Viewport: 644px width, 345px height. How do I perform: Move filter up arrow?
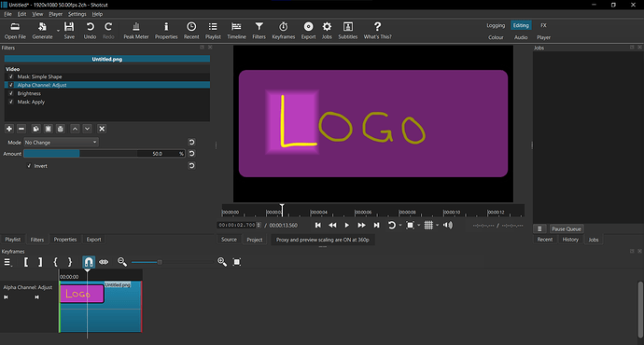(x=75, y=129)
